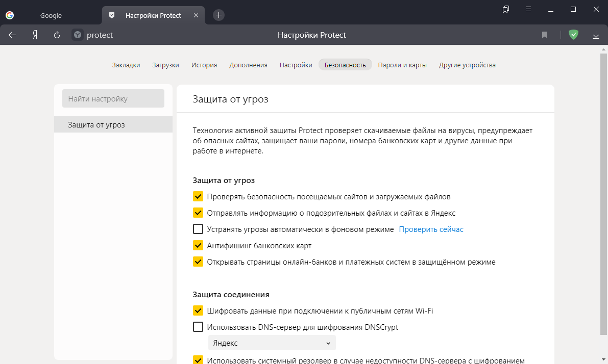Open the browser hamburger menu icon
Image resolution: width=608 pixels, height=364 pixels.
point(529,9)
